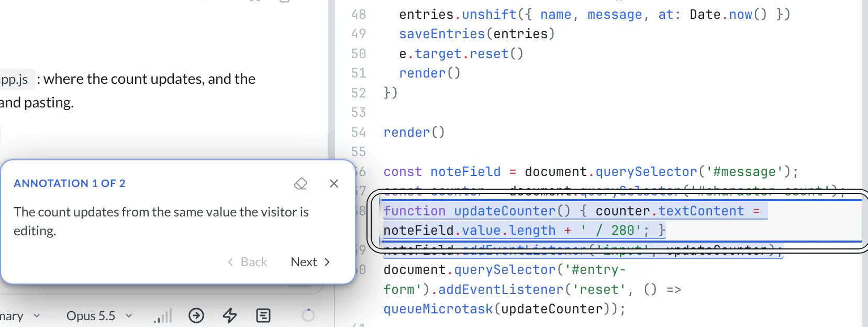Click the 'queueMicrotask(updateCounter)' code line
This screenshot has height=327, width=868.
tap(505, 309)
